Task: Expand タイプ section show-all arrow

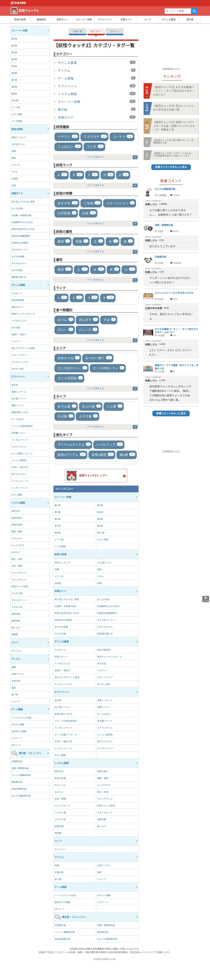Action: coord(135,426)
